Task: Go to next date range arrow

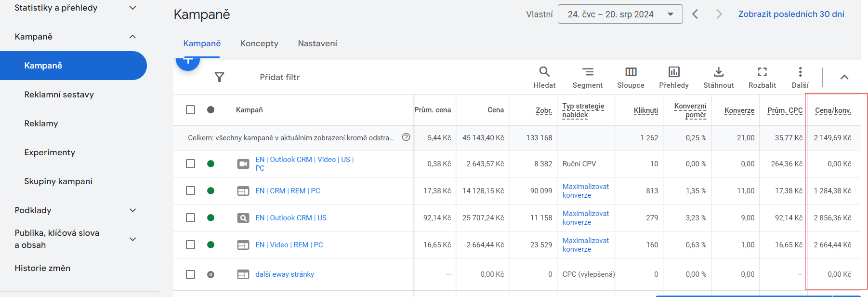Action: tap(719, 14)
